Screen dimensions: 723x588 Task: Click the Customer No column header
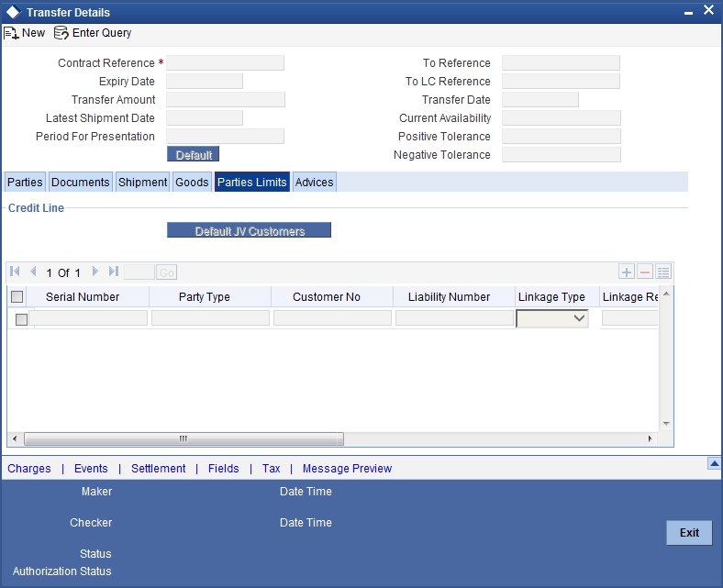(x=327, y=297)
